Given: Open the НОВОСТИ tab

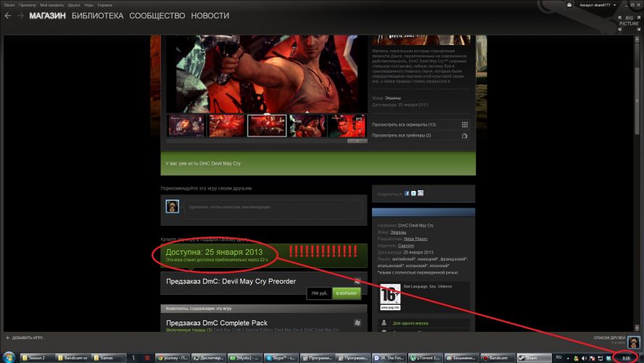Looking at the screenshot, I should pos(210,16).
